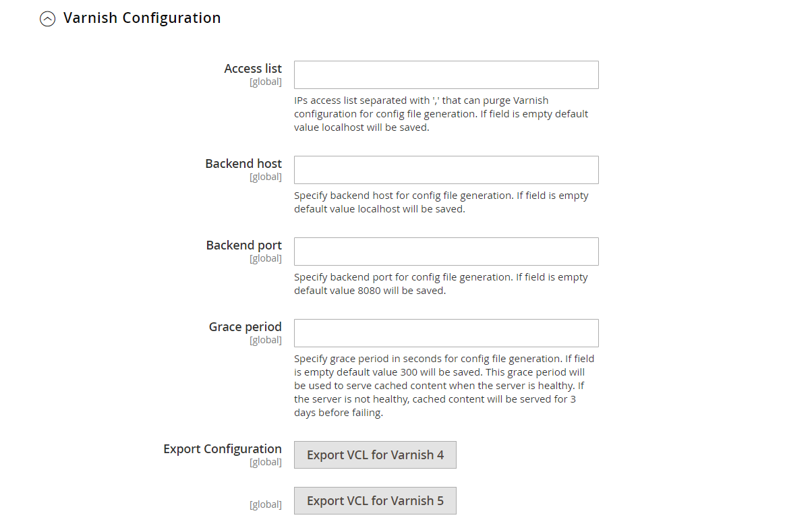Image resolution: width=812 pixels, height=528 pixels.
Task: Export VCL for Varnish 5
Action: click(375, 500)
